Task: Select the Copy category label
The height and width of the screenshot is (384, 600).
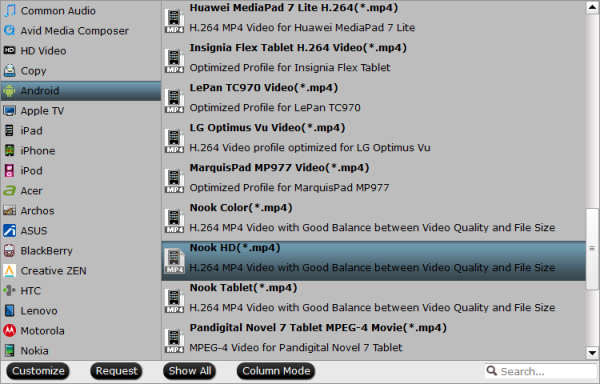Action: 33,71
